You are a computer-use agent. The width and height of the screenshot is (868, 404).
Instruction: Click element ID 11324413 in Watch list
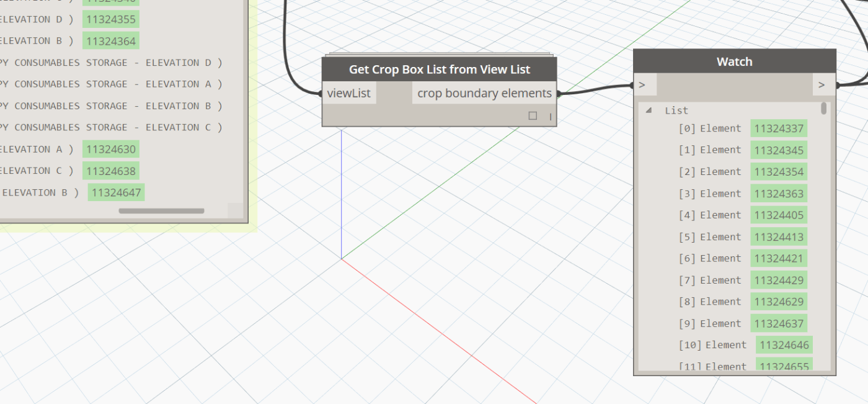click(x=779, y=237)
